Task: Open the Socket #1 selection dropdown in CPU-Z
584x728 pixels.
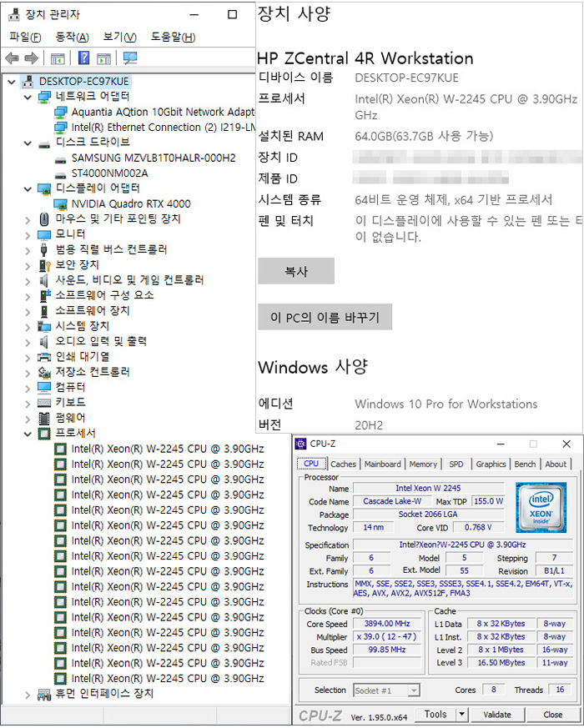Action: click(414, 690)
